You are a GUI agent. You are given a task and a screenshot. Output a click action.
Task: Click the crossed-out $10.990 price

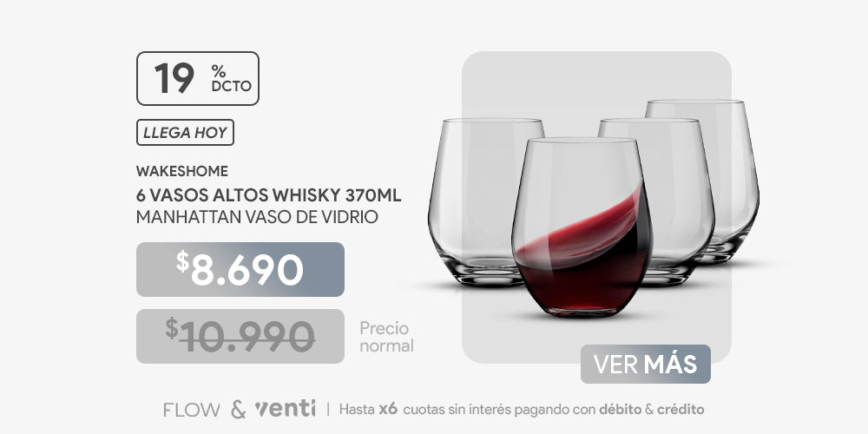click(x=240, y=336)
